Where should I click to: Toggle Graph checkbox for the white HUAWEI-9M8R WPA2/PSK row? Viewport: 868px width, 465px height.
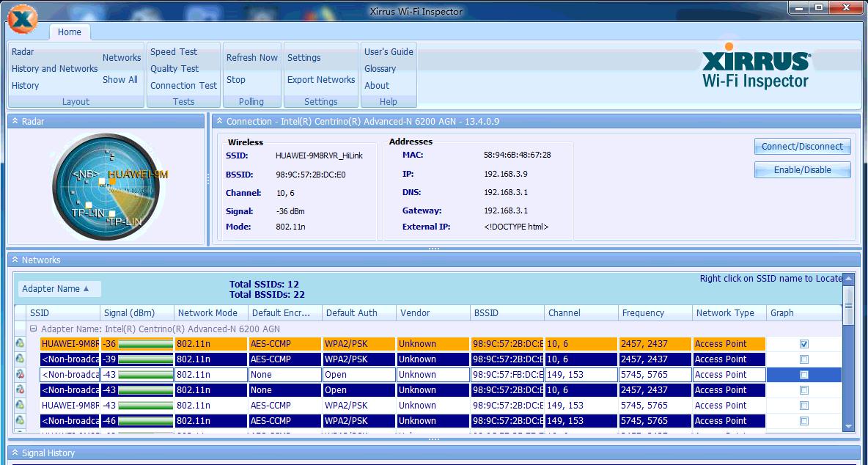(803, 406)
